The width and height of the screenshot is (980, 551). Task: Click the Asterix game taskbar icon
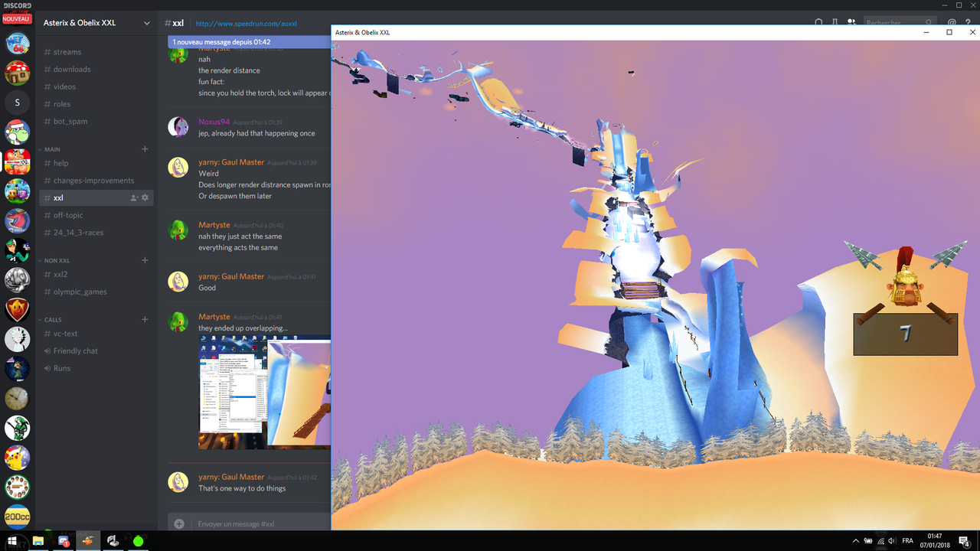pos(88,541)
